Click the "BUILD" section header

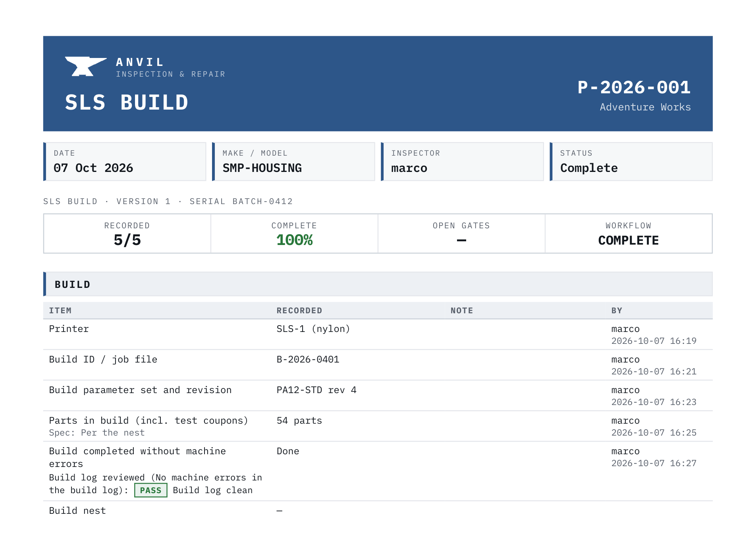coord(378,284)
